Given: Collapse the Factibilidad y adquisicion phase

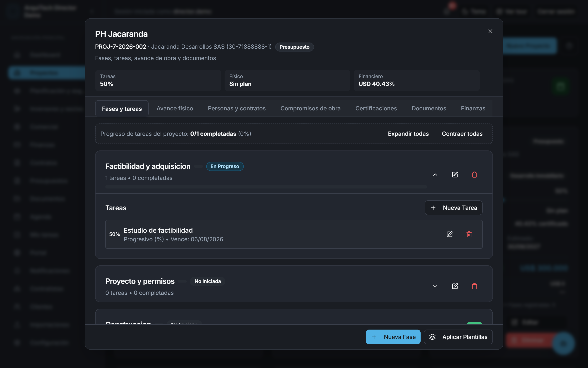Looking at the screenshot, I should (x=435, y=175).
